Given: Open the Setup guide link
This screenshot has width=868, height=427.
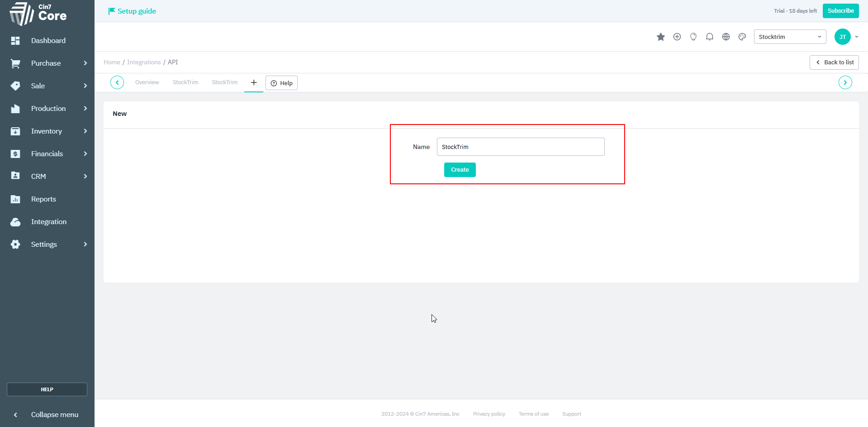Looking at the screenshot, I should 132,11.
